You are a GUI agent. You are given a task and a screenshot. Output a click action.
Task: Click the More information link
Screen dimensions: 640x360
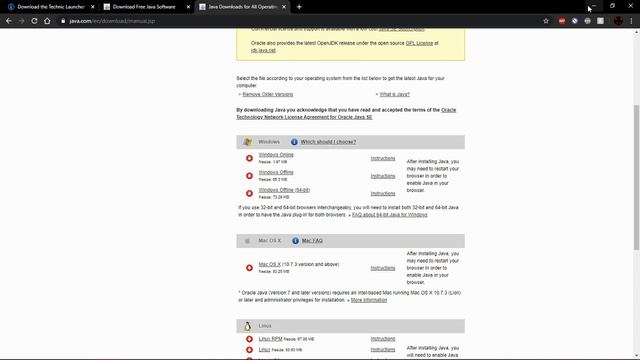[x=369, y=300]
